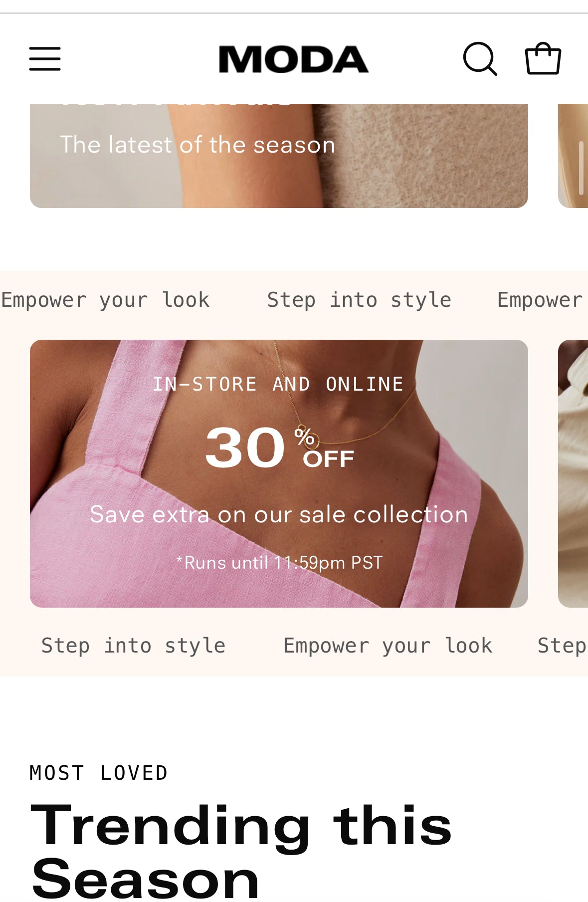Click the cream-outfit card beside sale banner
Viewport: 588px width, 902px height.
point(573,473)
